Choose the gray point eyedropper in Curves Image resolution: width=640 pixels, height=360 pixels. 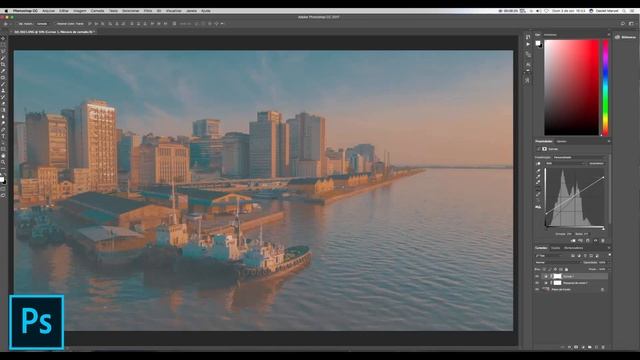tap(538, 177)
